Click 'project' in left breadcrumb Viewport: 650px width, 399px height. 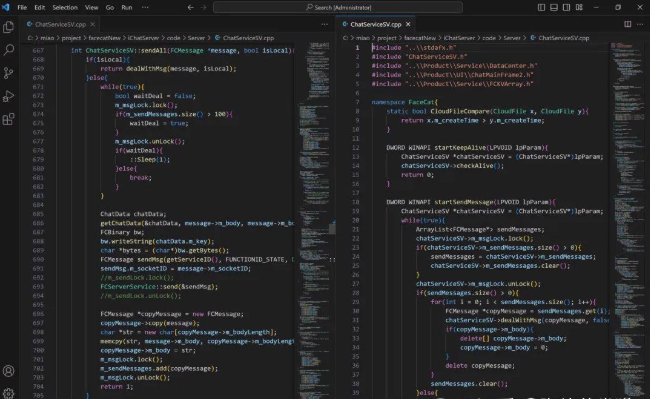point(71,38)
